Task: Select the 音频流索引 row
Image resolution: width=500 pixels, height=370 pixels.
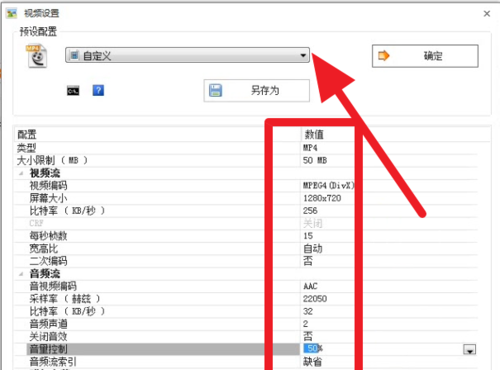Action: coord(246,362)
